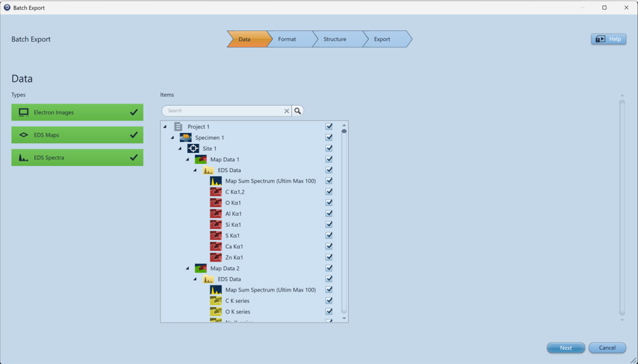Viewport: 638px width, 364px height.
Task: Click into the Search input field
Action: point(223,111)
